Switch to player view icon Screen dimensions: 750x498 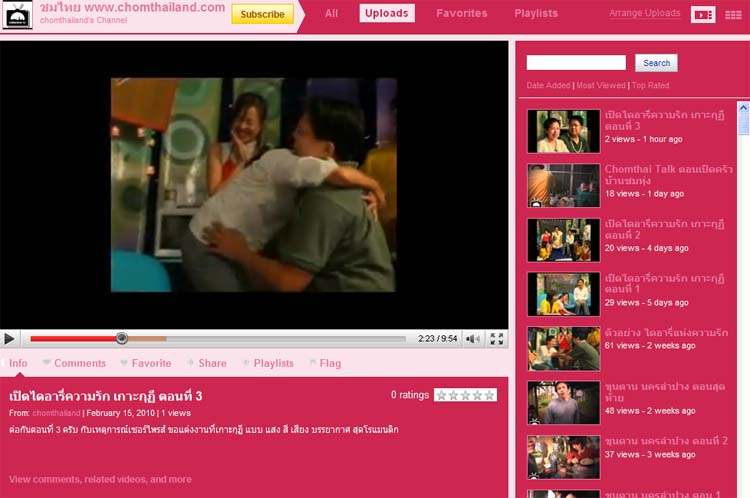click(x=703, y=15)
